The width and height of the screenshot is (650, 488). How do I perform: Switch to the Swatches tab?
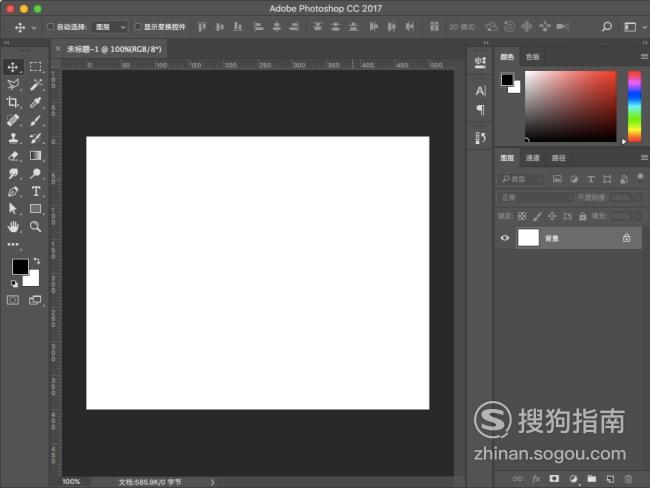point(533,57)
